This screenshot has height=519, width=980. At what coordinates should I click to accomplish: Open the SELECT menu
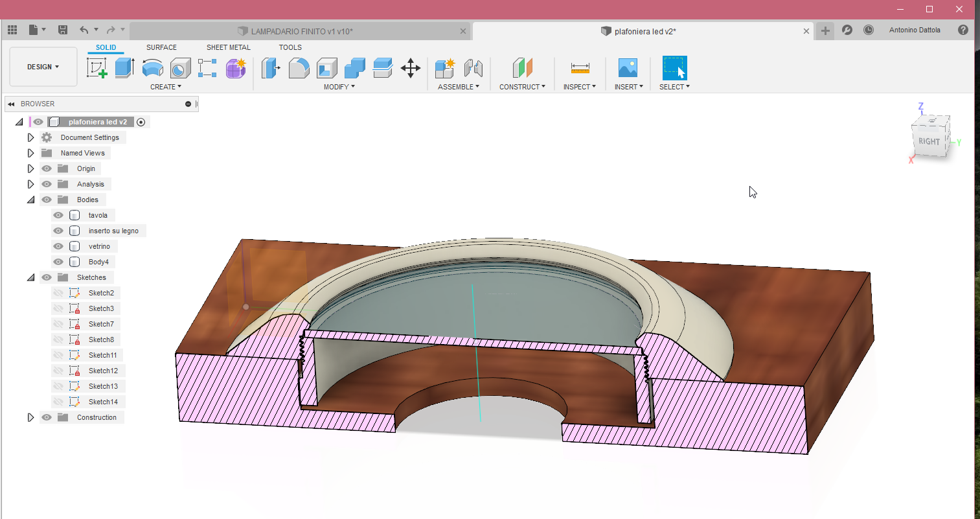(x=674, y=87)
